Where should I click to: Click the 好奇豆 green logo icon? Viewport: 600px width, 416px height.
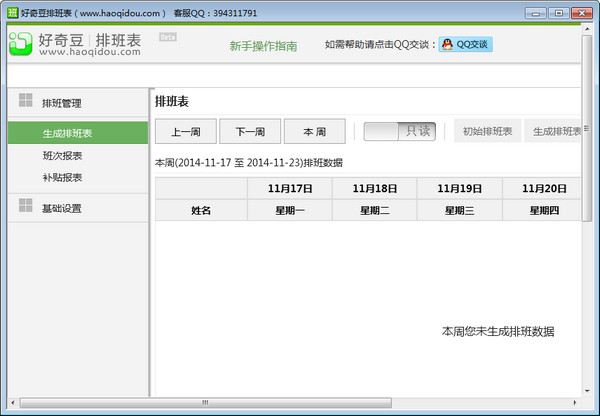click(x=21, y=43)
